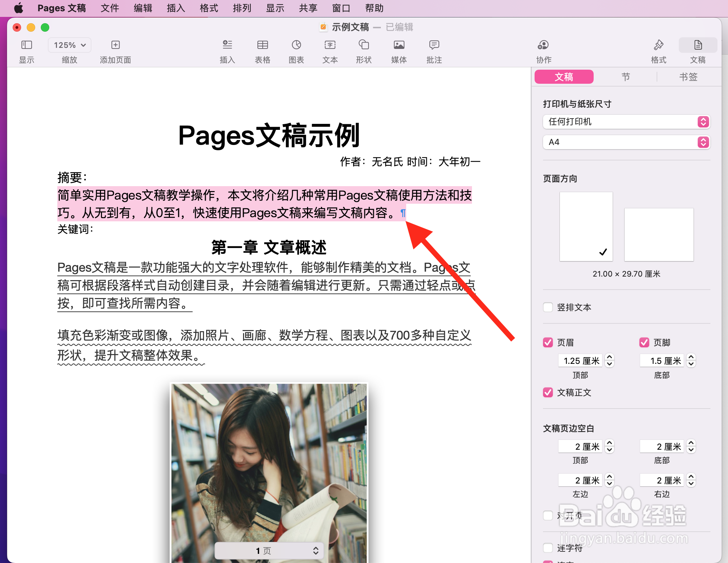Switch to the 书签 bookmarks tab
The height and width of the screenshot is (563, 728).
[688, 77]
